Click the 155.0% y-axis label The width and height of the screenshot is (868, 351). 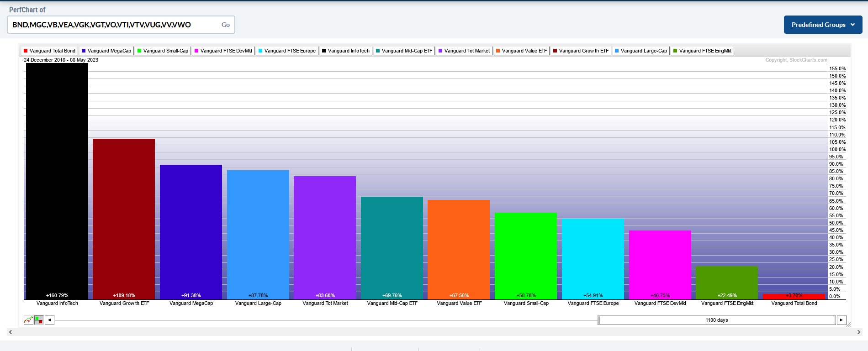pyautogui.click(x=837, y=68)
